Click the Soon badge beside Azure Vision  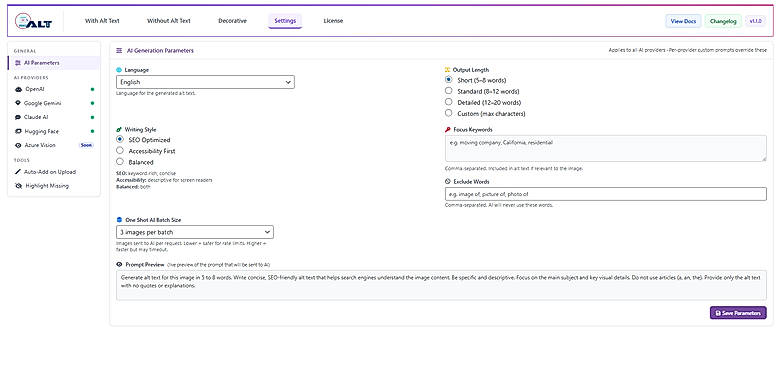point(86,145)
